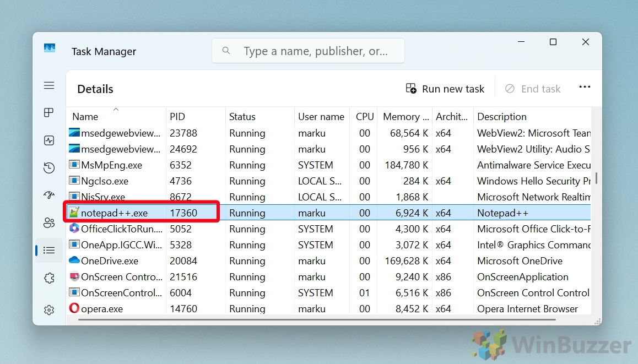Go to the Processes page icon
Image resolution: width=638 pixels, height=364 pixels.
pos(49,113)
